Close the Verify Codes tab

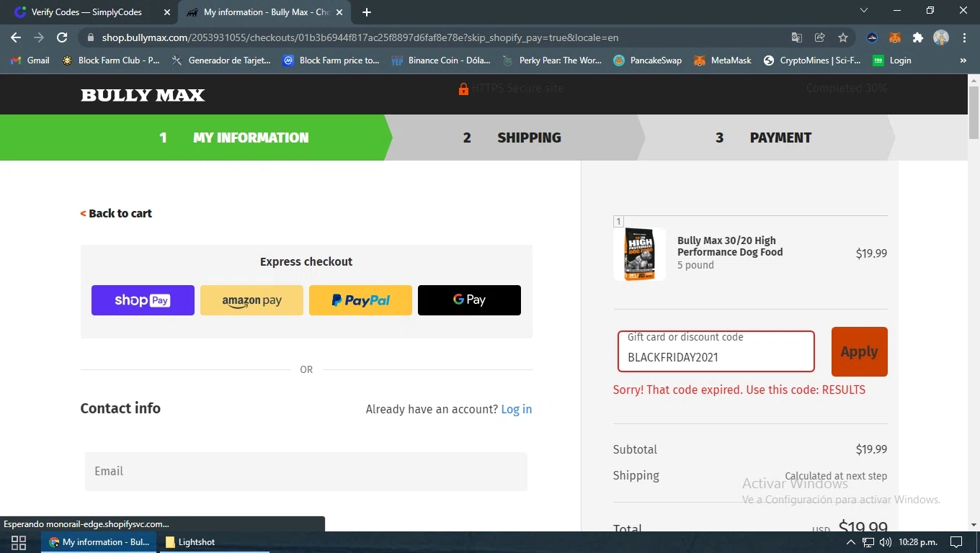click(167, 12)
